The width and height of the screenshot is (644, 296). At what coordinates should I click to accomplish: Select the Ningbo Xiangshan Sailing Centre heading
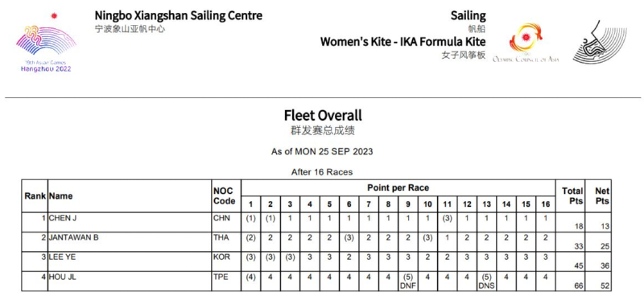click(178, 16)
